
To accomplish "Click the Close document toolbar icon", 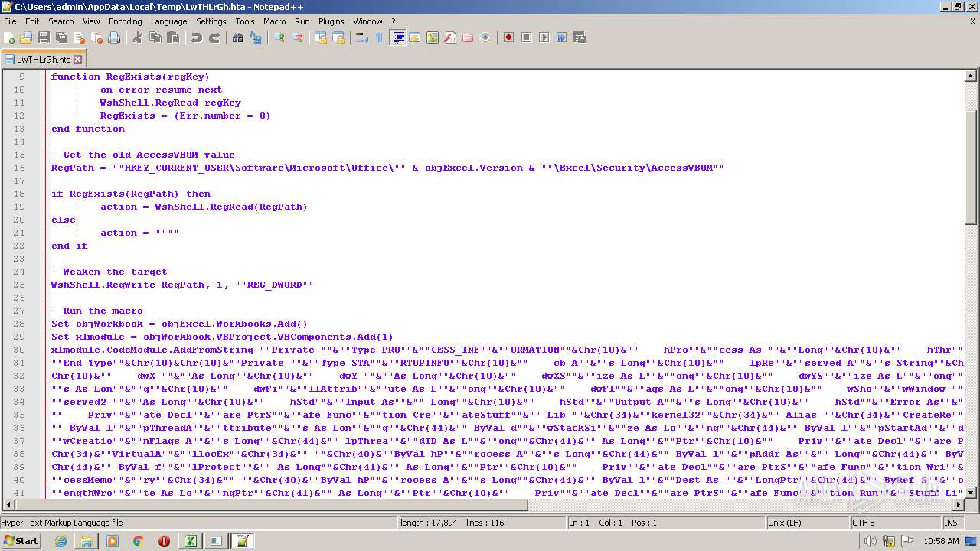I will click(x=79, y=37).
